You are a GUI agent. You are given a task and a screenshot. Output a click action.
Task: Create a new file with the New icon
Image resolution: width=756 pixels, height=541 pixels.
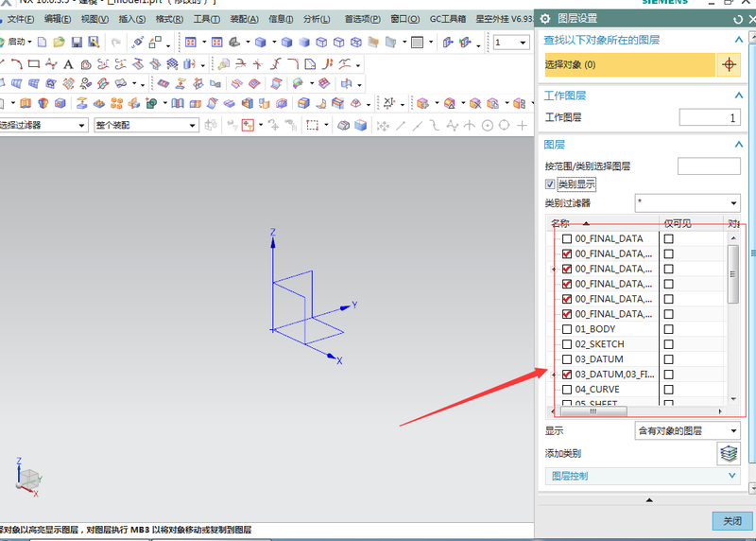click(x=42, y=43)
